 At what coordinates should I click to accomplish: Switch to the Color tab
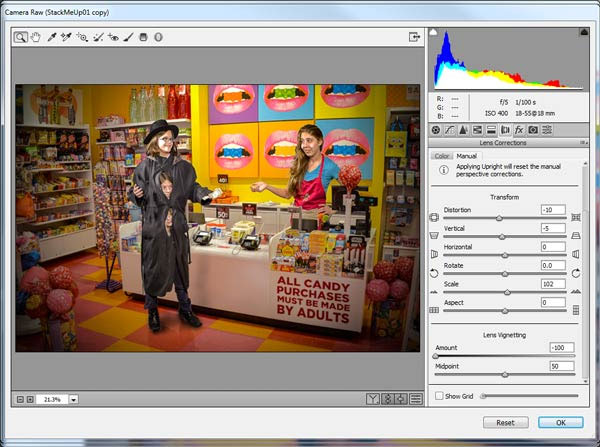[x=441, y=156]
